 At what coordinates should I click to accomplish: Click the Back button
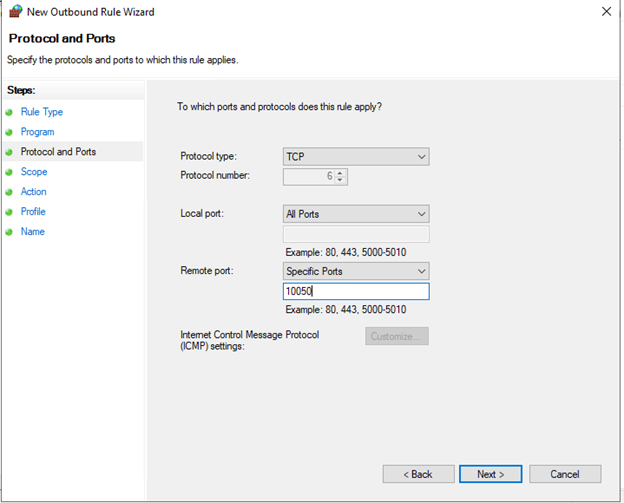point(418,474)
